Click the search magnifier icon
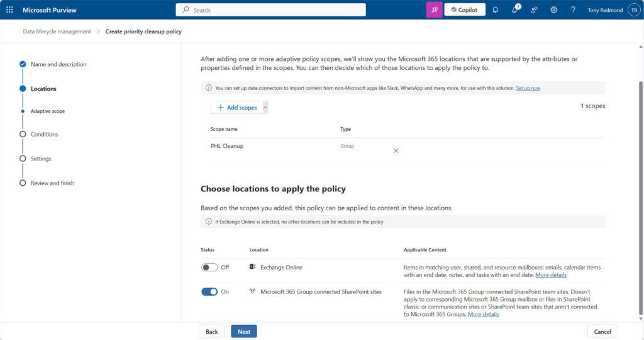Screen dimensions: 644x340 [x=186, y=10]
